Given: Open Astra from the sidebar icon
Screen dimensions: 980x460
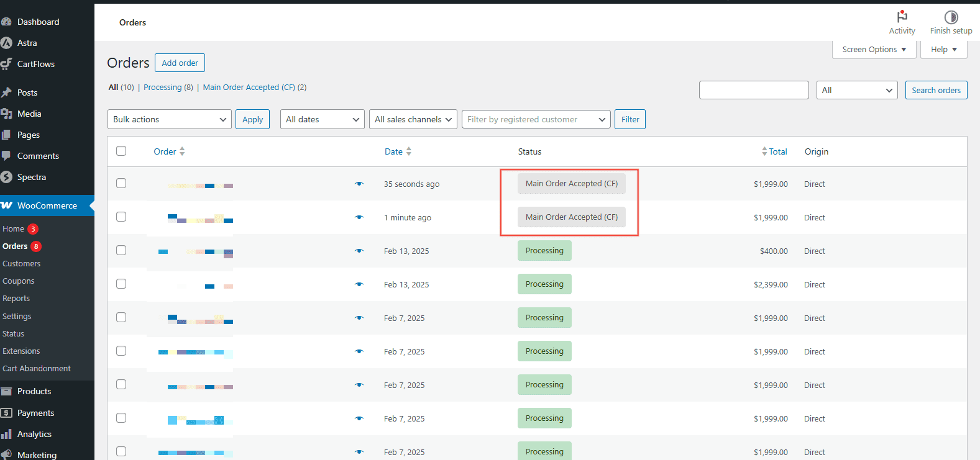Looking at the screenshot, I should point(6,43).
